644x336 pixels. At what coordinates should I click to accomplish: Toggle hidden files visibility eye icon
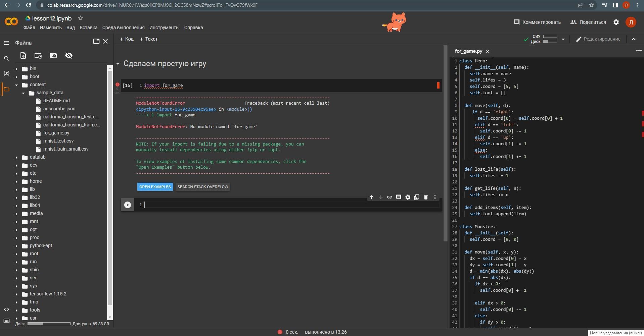click(x=69, y=56)
